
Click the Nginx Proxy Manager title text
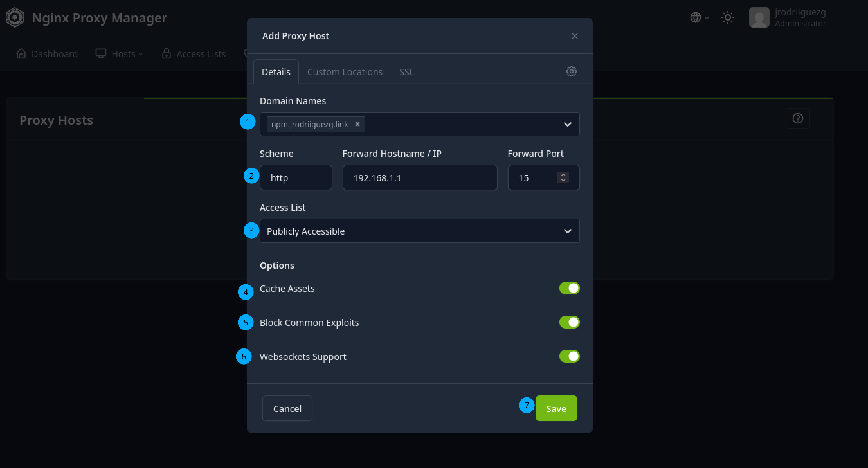point(100,18)
